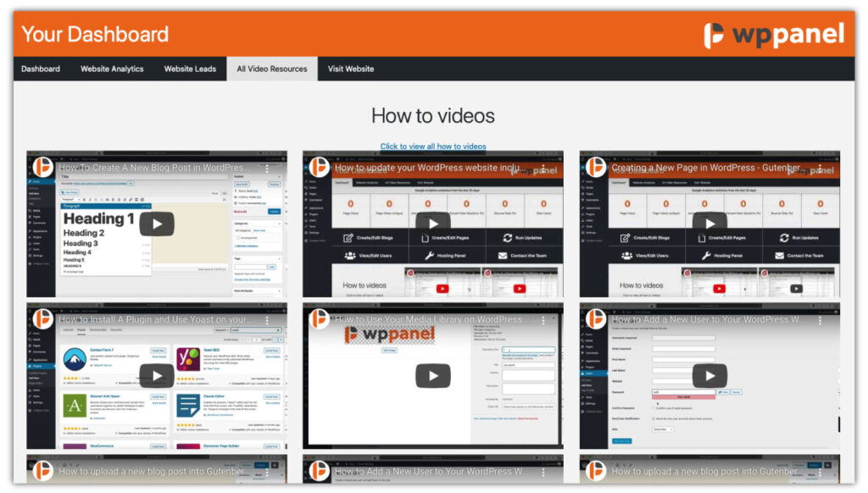Open more options on 'Use Your Media Library' video
868x493 pixels.
(x=543, y=320)
